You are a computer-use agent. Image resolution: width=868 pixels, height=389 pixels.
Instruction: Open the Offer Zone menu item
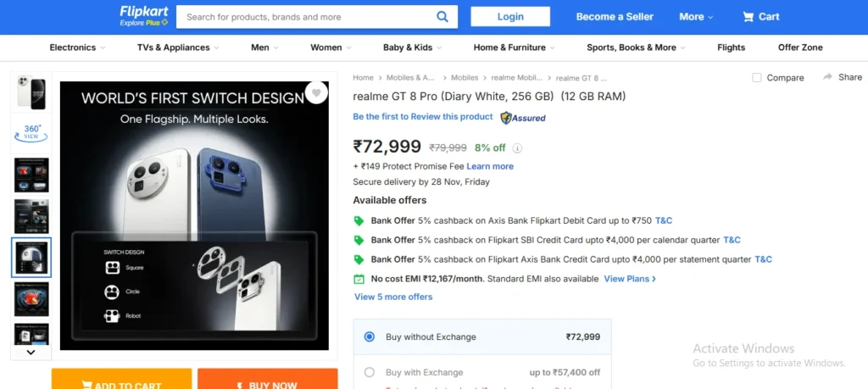point(800,47)
